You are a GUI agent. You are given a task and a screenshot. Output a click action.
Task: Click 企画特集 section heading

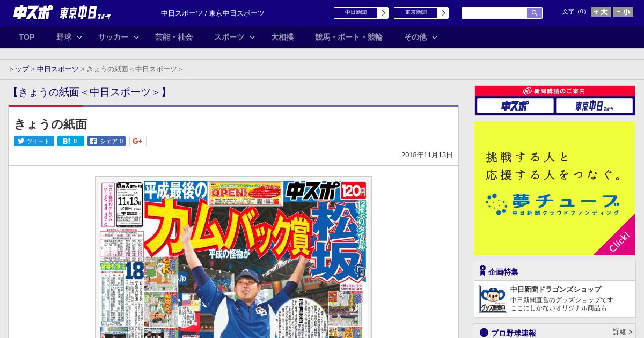[503, 272]
